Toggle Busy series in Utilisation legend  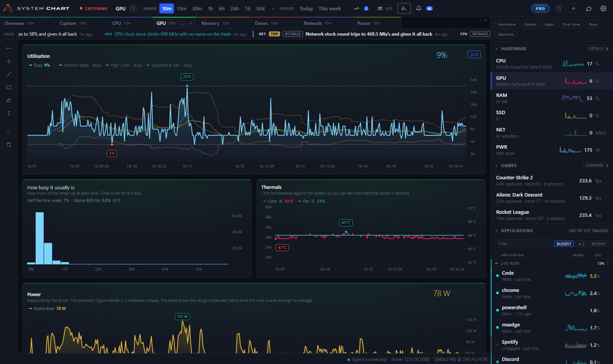point(39,65)
